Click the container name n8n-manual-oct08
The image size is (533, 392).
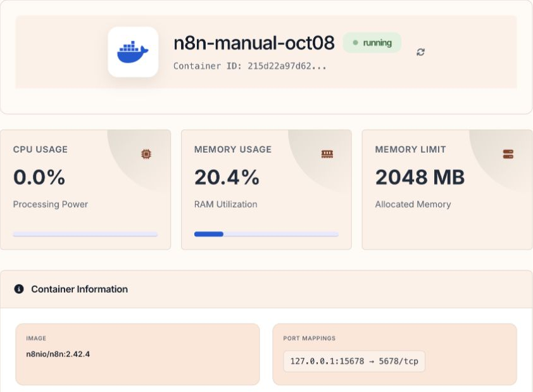254,43
